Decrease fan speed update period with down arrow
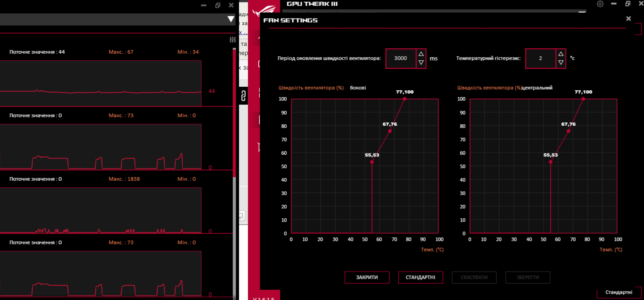The width and height of the screenshot is (644, 300). 421,63
